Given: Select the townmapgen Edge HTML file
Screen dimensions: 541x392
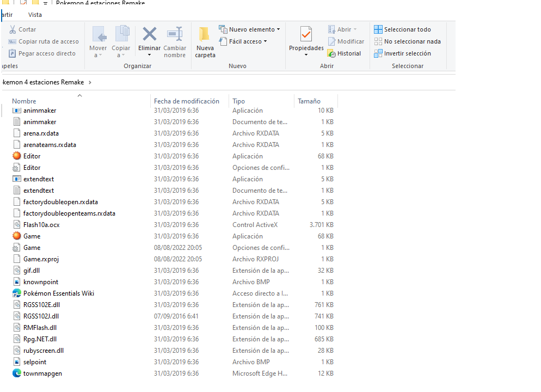Looking at the screenshot, I should (x=42, y=373).
